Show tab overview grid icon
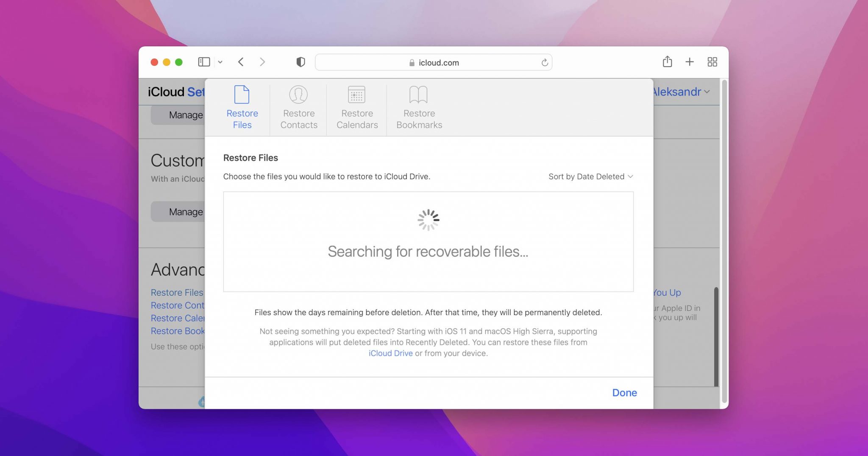This screenshot has width=868, height=456. pos(712,62)
